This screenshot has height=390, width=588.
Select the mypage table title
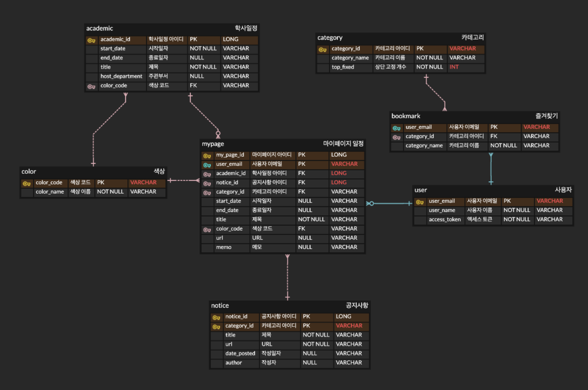tap(213, 144)
